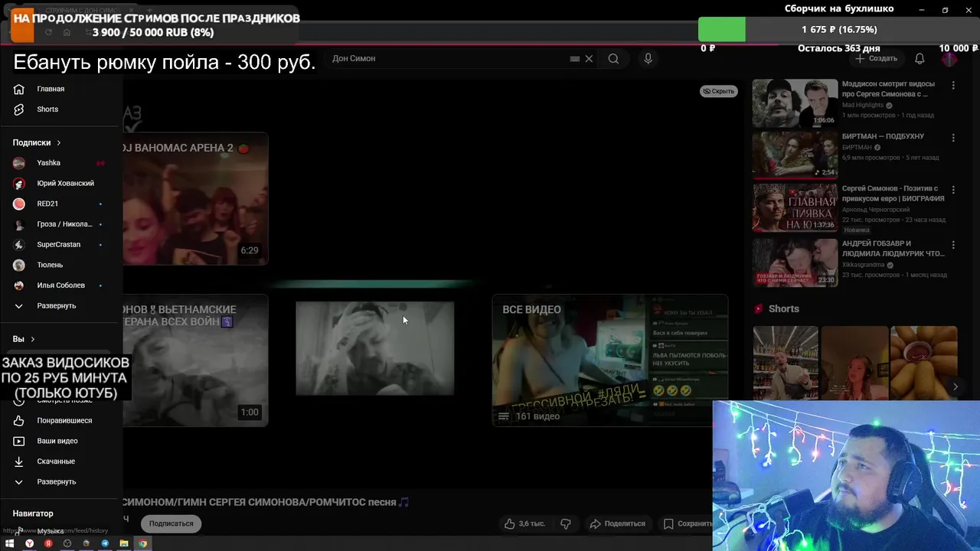Open the БИРТМАН — ПОДБУХНУ thumbnail
This screenshot has height=551, width=980.
[x=795, y=155]
